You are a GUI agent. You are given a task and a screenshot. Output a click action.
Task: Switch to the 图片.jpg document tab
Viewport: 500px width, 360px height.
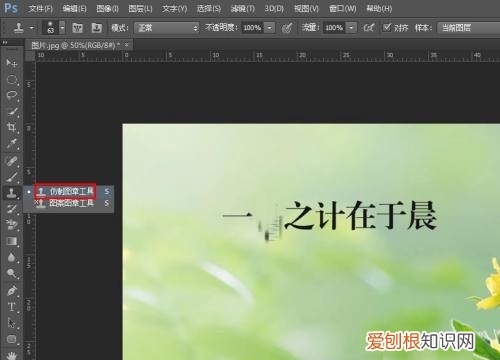point(75,45)
